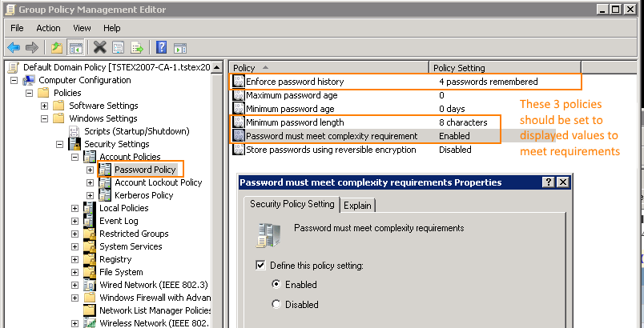644x328 pixels.
Task: Sort by the Policy column header
Action: pyautogui.click(x=328, y=68)
